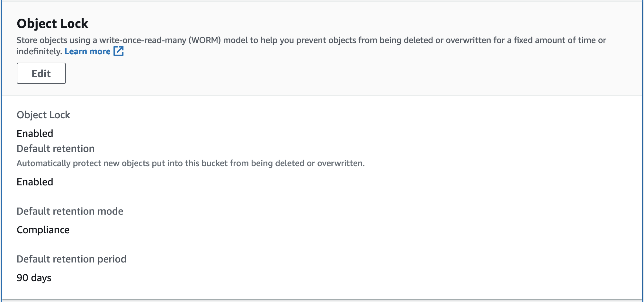Select the Compliance retention mode value
This screenshot has width=644, height=302.
pos(43,230)
